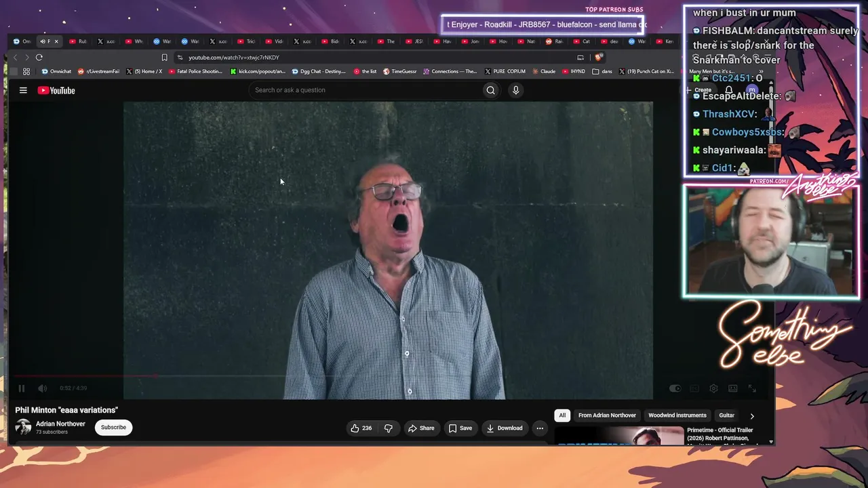This screenshot has height=488, width=868.
Task: Dislike the video
Action: coord(389,428)
